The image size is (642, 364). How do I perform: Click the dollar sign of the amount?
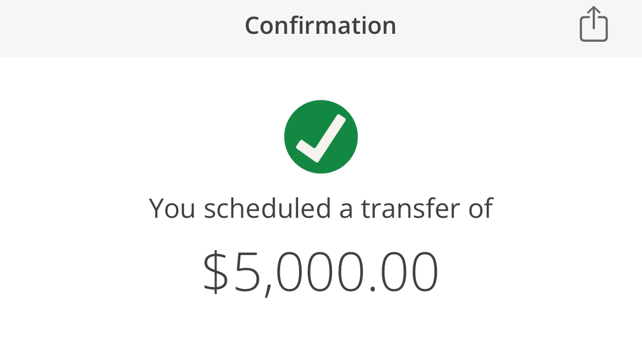(x=215, y=273)
